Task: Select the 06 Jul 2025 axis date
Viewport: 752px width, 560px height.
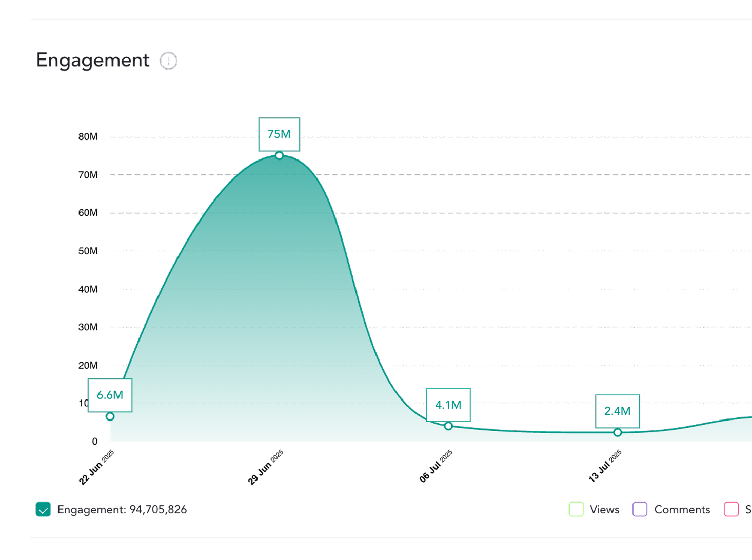Action: pyautogui.click(x=436, y=466)
